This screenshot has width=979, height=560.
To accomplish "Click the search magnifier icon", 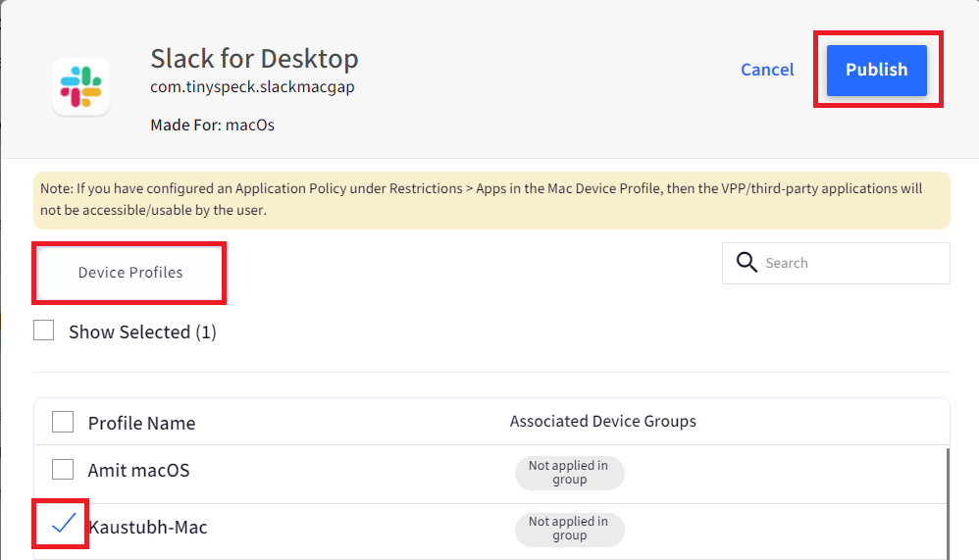I will pos(747,263).
